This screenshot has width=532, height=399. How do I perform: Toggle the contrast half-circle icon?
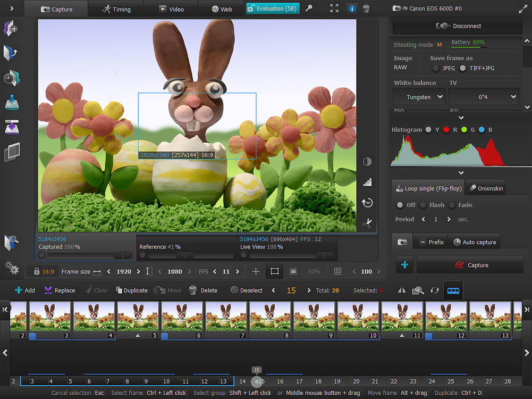[x=367, y=162]
